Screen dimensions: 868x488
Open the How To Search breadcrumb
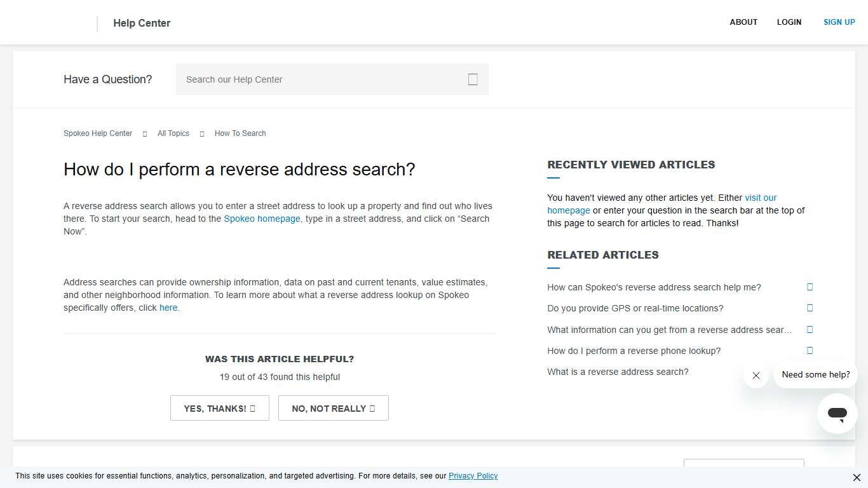(240, 133)
